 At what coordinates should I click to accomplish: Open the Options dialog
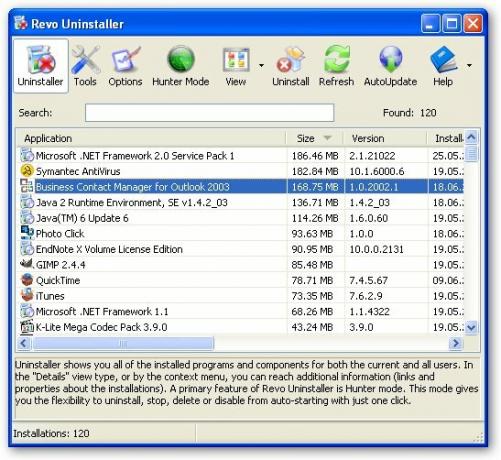pos(125,66)
